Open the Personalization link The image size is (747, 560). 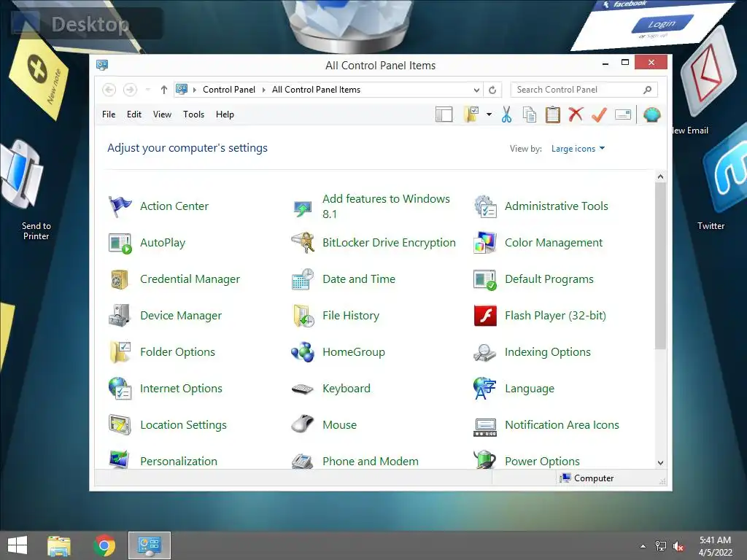tap(179, 461)
